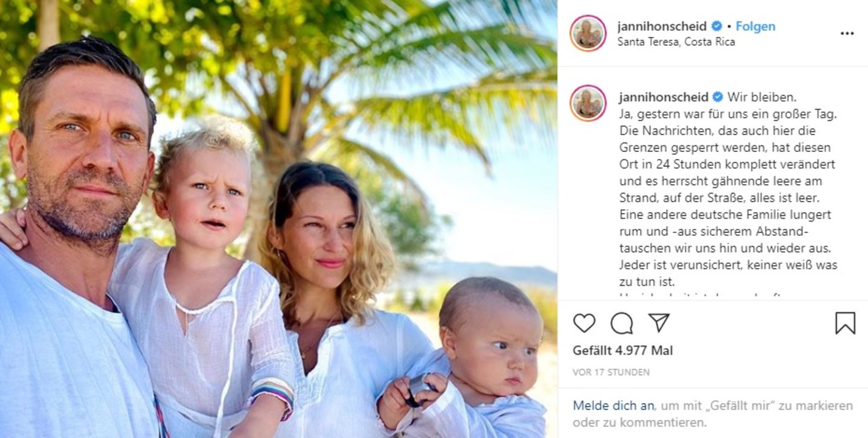Image resolution: width=868 pixels, height=438 pixels.
Task: Click the Vor 17 Stunden timestamp
Action: tap(611, 372)
